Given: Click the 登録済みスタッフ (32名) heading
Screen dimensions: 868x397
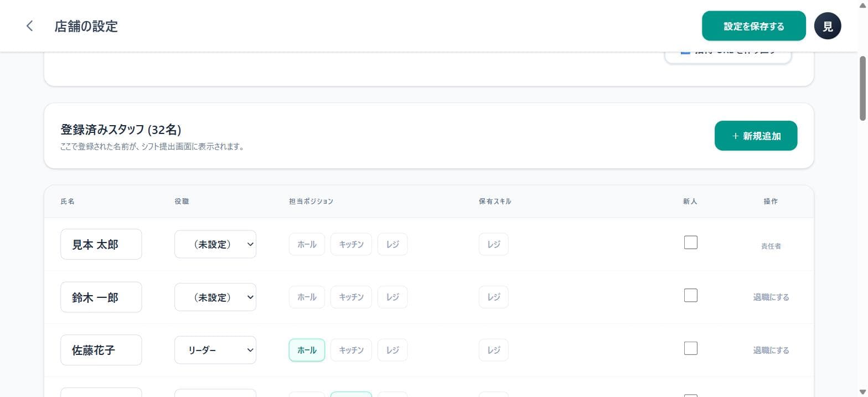Looking at the screenshot, I should point(121,130).
